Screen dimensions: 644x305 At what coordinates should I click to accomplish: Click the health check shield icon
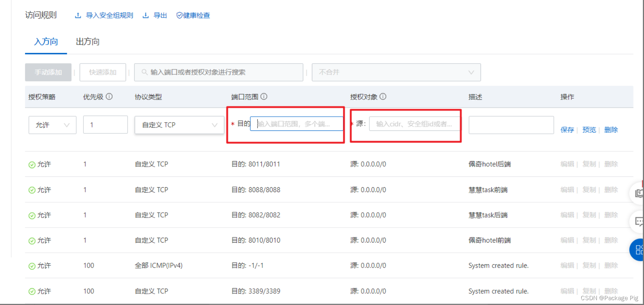(179, 15)
